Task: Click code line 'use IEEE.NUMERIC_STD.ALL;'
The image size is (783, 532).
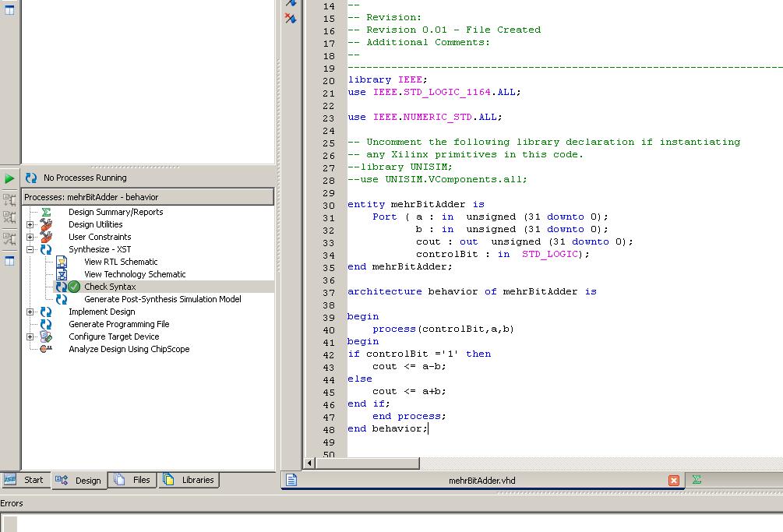Action: click(x=425, y=118)
